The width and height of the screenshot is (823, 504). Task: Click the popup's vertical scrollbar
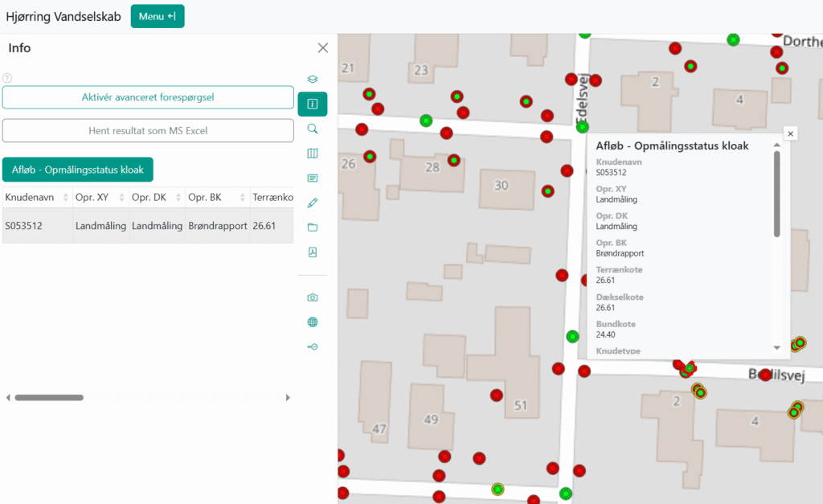click(x=776, y=194)
